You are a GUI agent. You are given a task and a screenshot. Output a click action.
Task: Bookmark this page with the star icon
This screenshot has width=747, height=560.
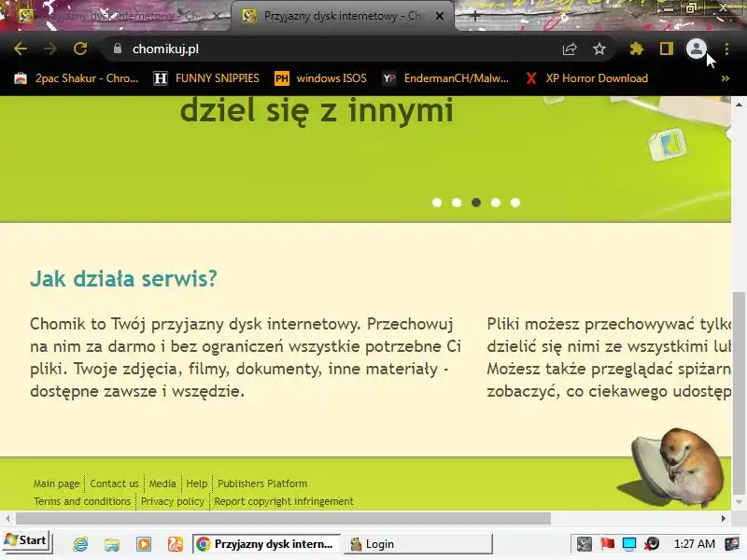(x=599, y=49)
